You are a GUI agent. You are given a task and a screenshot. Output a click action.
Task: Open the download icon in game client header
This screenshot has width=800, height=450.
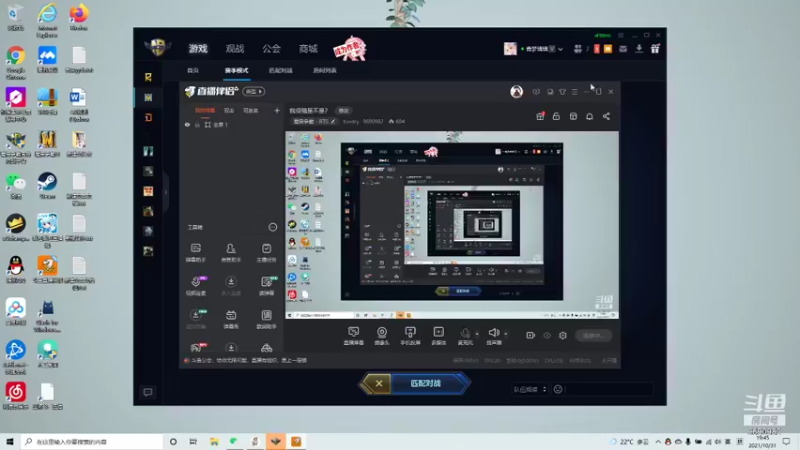coord(639,49)
